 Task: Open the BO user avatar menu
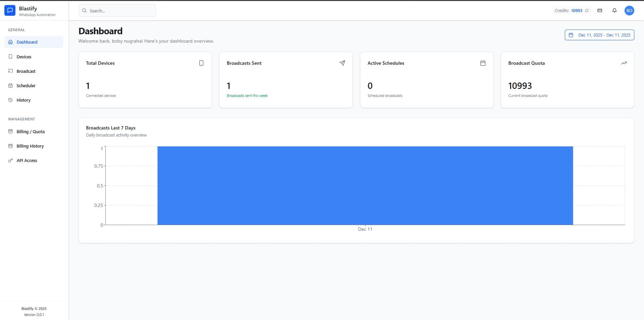coord(629,11)
